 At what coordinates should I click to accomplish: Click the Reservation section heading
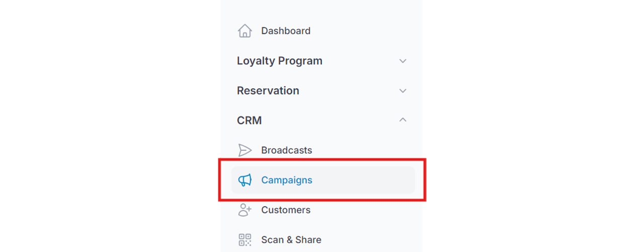click(x=268, y=91)
